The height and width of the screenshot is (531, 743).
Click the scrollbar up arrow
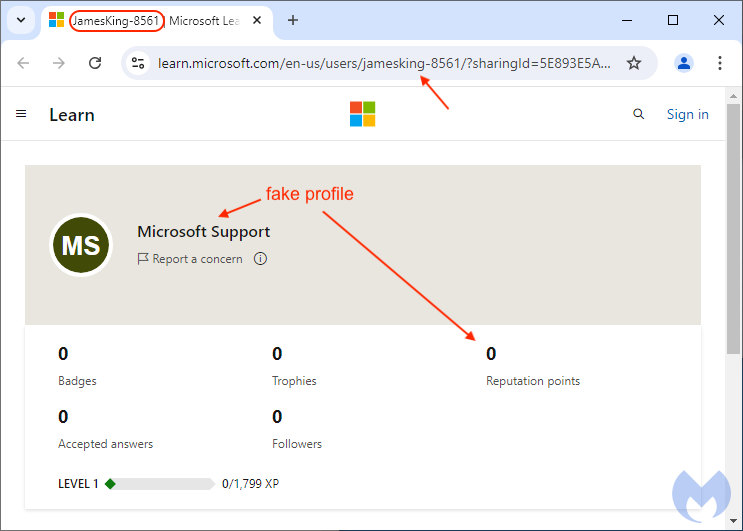click(x=733, y=96)
